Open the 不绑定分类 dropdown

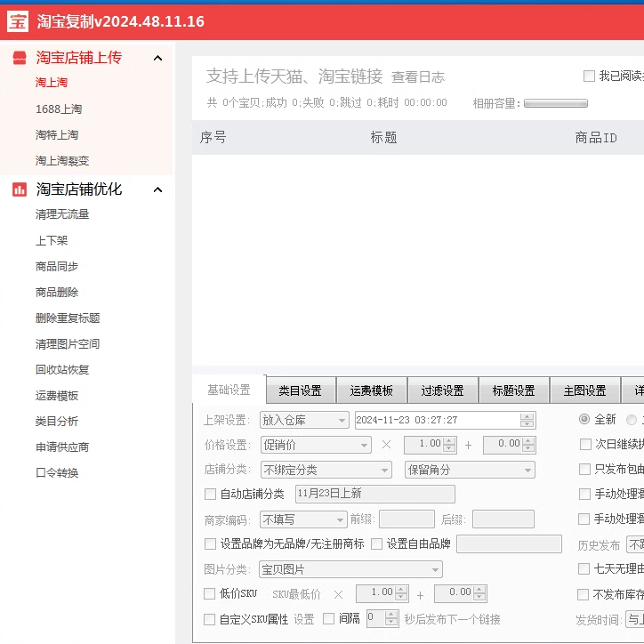pos(326,470)
